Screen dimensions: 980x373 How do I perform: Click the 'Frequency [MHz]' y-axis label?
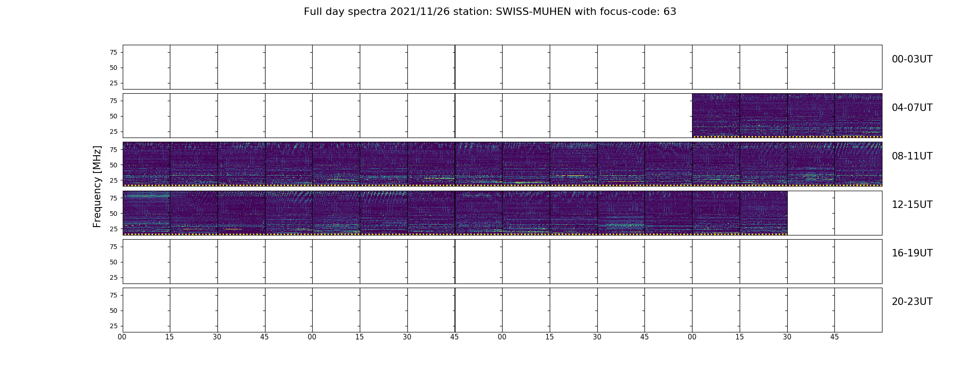[x=97, y=186]
